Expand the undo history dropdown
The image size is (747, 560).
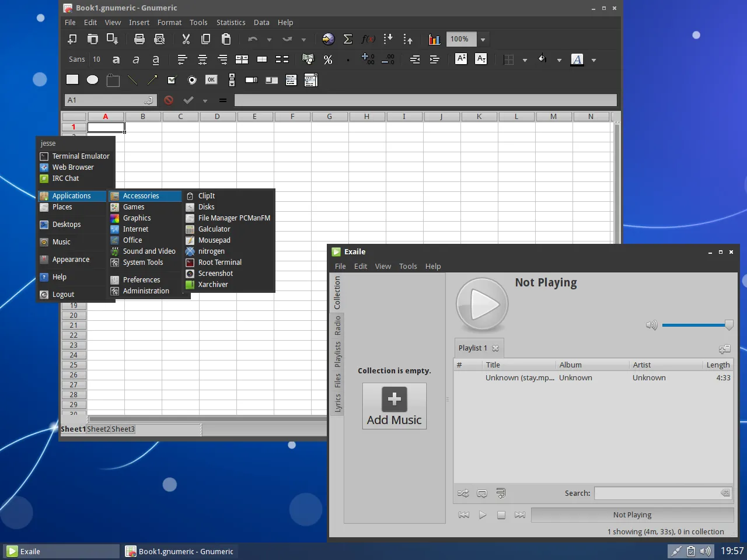tap(269, 40)
